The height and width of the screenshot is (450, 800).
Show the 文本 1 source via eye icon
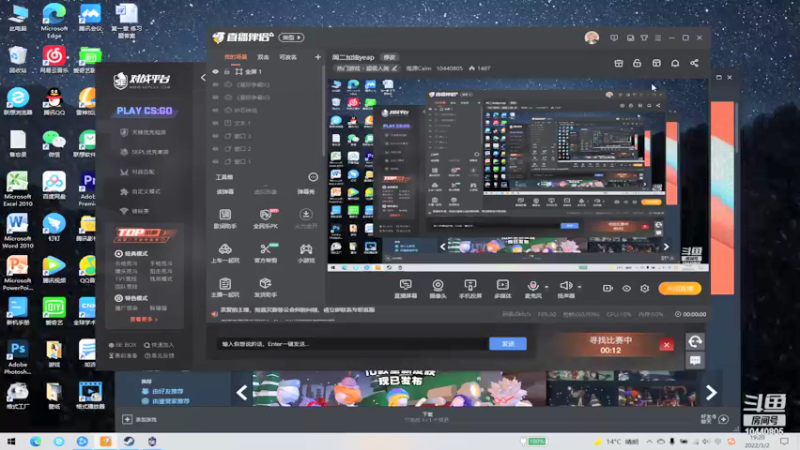tap(215, 123)
